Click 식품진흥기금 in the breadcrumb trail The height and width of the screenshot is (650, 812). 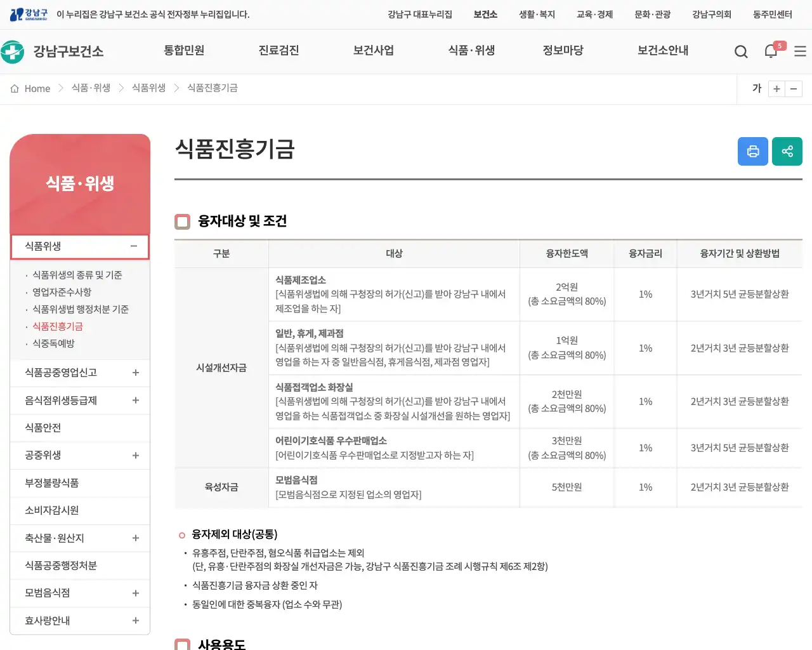tap(212, 88)
